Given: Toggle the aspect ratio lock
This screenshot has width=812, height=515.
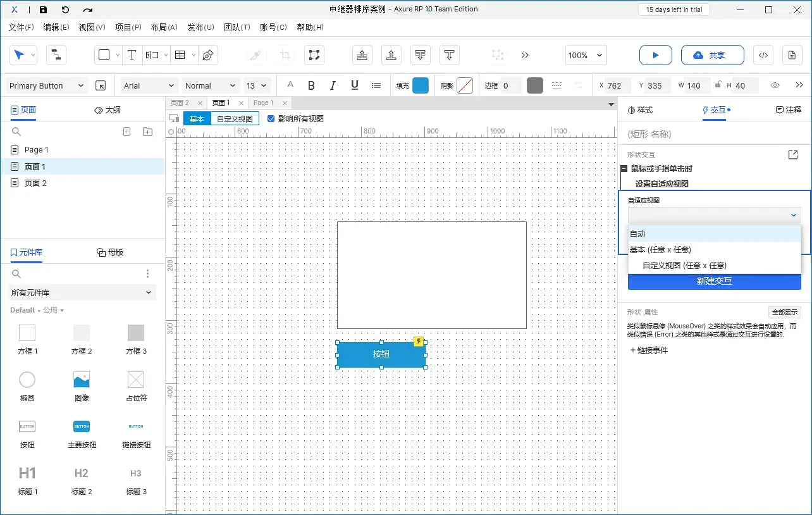Looking at the screenshot, I should (x=718, y=85).
